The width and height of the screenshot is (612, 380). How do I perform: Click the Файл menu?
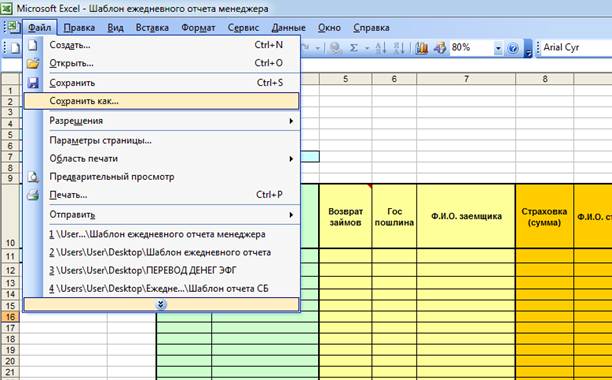pos(39,28)
